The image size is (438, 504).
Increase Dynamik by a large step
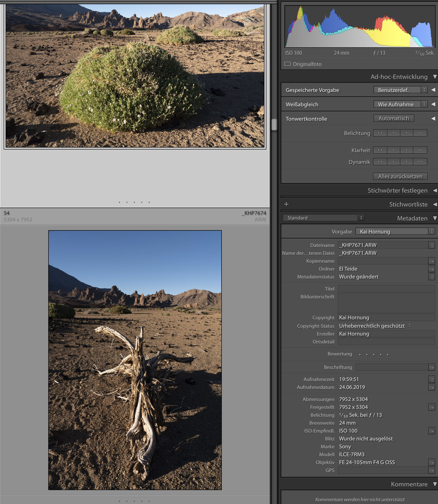click(420, 162)
